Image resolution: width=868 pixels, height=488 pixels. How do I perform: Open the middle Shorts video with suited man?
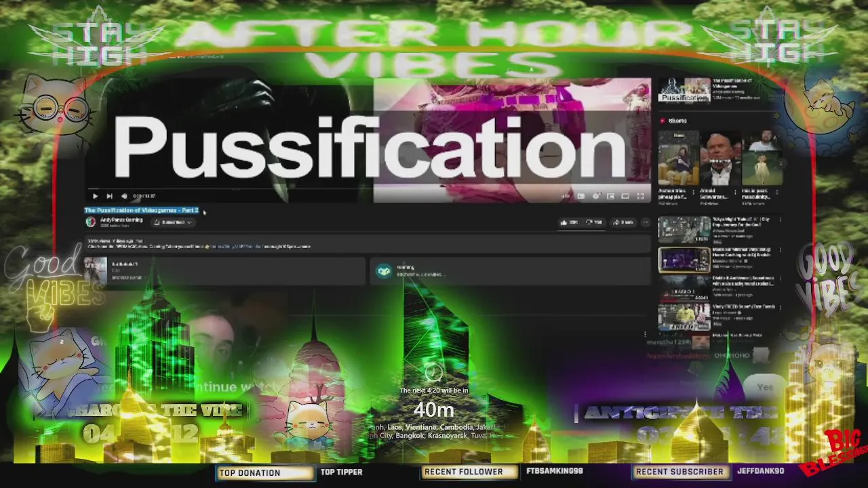[719, 158]
